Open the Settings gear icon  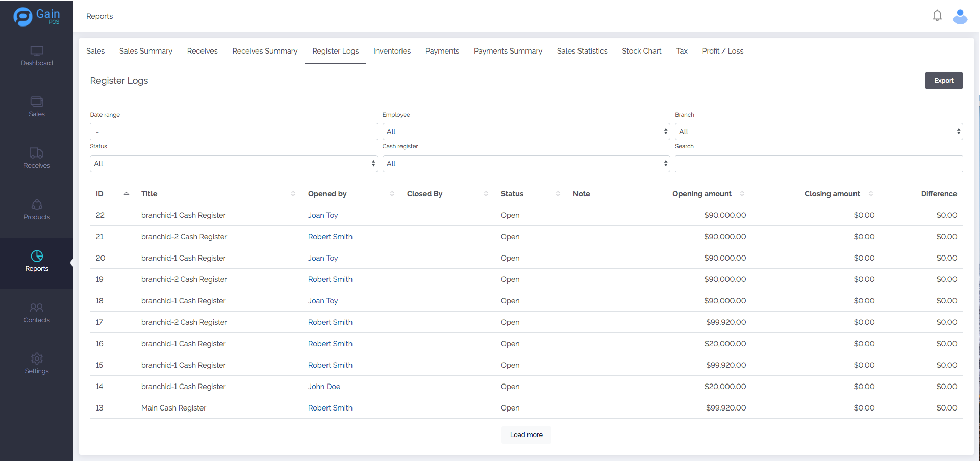click(x=37, y=358)
